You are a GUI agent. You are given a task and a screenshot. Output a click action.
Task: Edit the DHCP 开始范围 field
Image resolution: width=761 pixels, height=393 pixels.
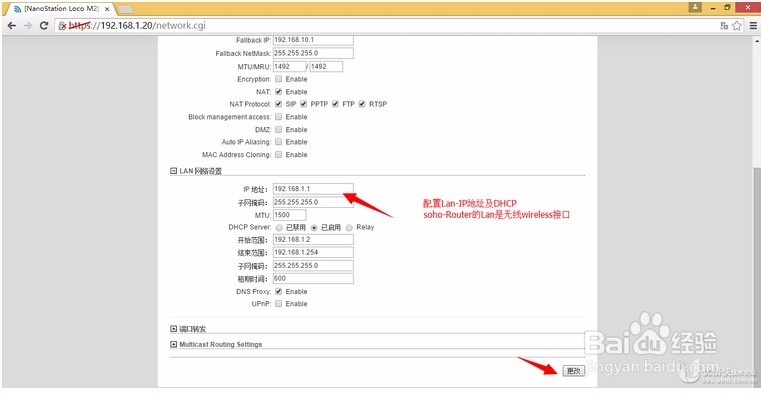point(313,240)
